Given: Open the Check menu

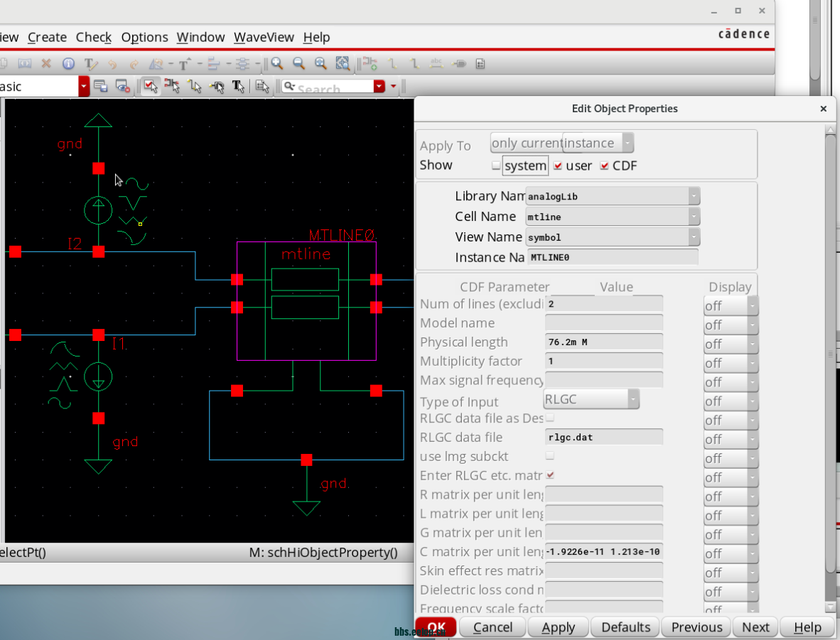Looking at the screenshot, I should pyautogui.click(x=94, y=38).
